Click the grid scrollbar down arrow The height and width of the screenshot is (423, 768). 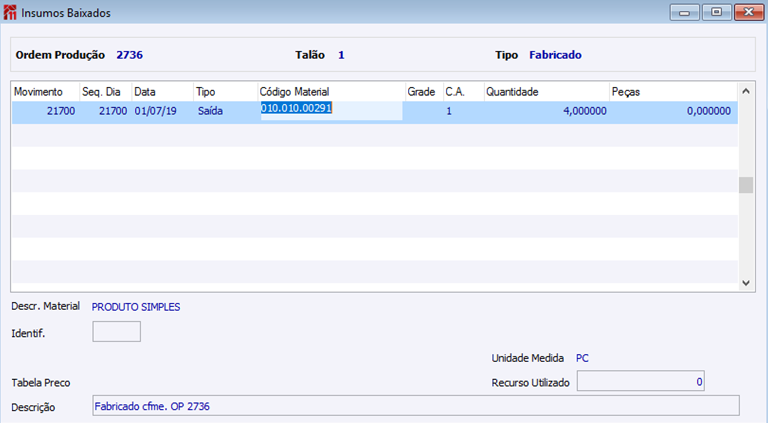(x=746, y=283)
